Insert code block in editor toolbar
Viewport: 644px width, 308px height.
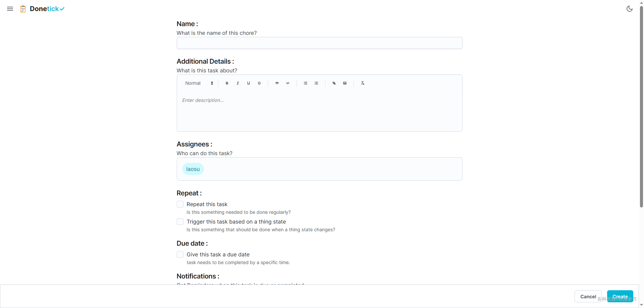288,83
